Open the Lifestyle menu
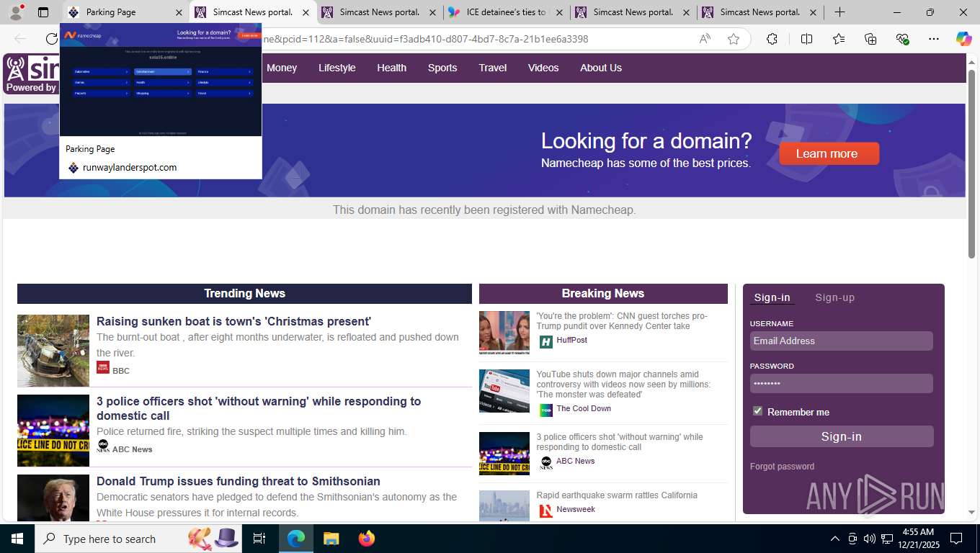Screen dimensions: 980x553 (337, 68)
